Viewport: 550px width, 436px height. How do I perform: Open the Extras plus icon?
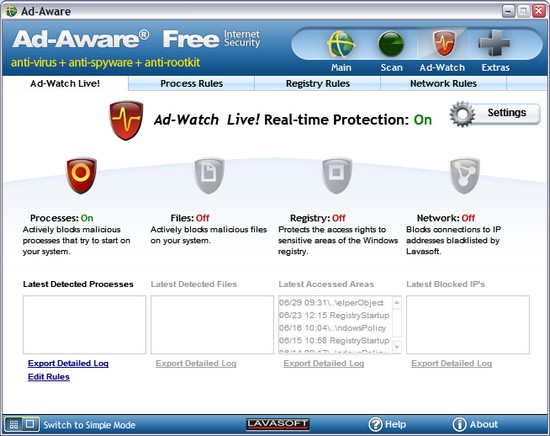494,43
